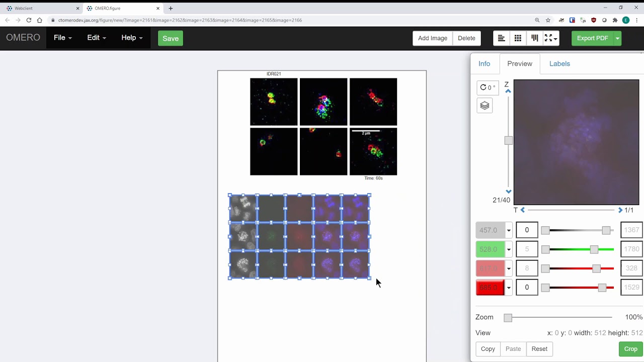Click the grey channel max slider handle
644x362 pixels.
(x=606, y=230)
